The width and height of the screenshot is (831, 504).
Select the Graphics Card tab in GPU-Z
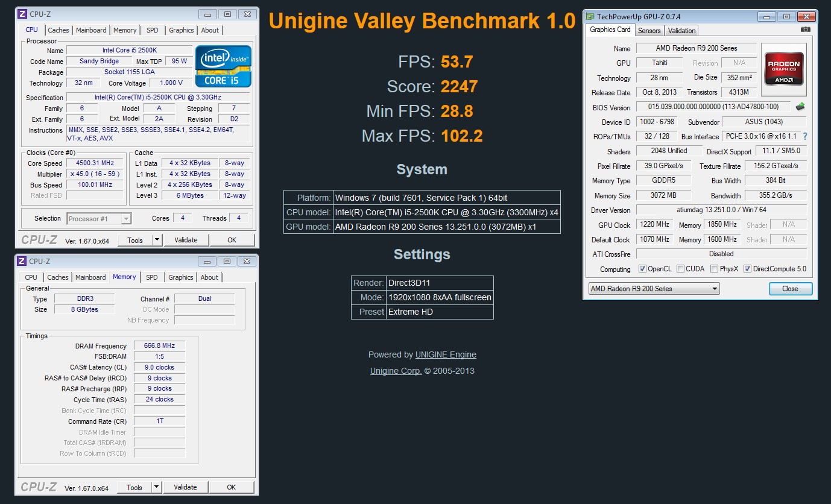610,30
